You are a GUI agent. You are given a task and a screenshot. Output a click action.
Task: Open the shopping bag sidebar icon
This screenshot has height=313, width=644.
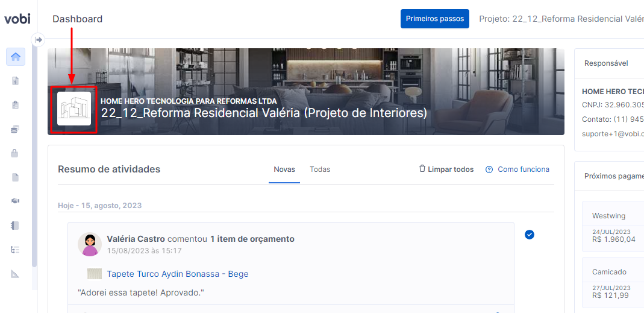pyautogui.click(x=14, y=153)
